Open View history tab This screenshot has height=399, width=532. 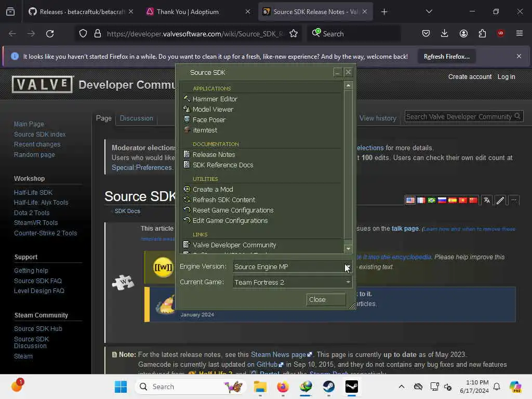378,118
